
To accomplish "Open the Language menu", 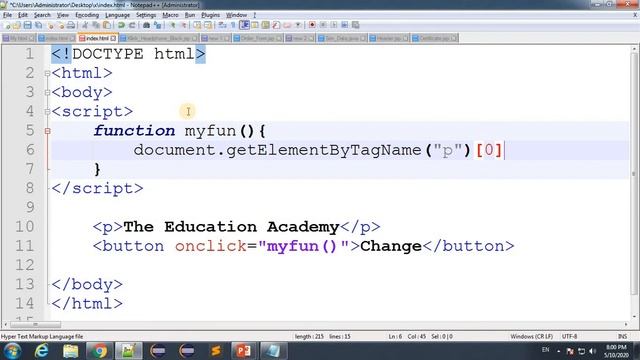I will (x=117, y=15).
